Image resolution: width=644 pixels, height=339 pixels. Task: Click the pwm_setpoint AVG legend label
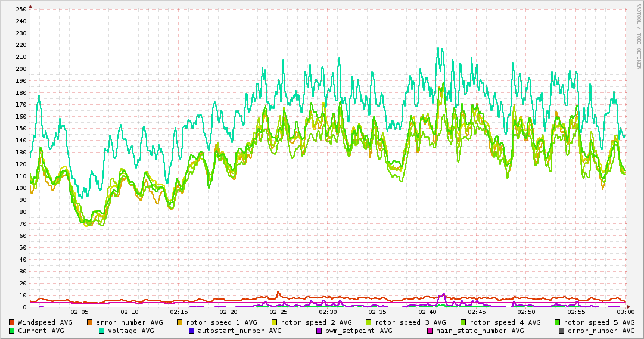pos(358,331)
